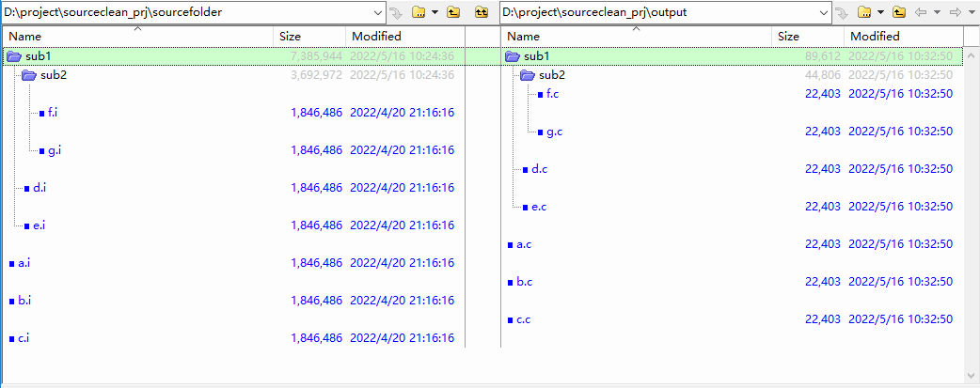
Task: Click right pane up one level icon
Action: coord(898,13)
